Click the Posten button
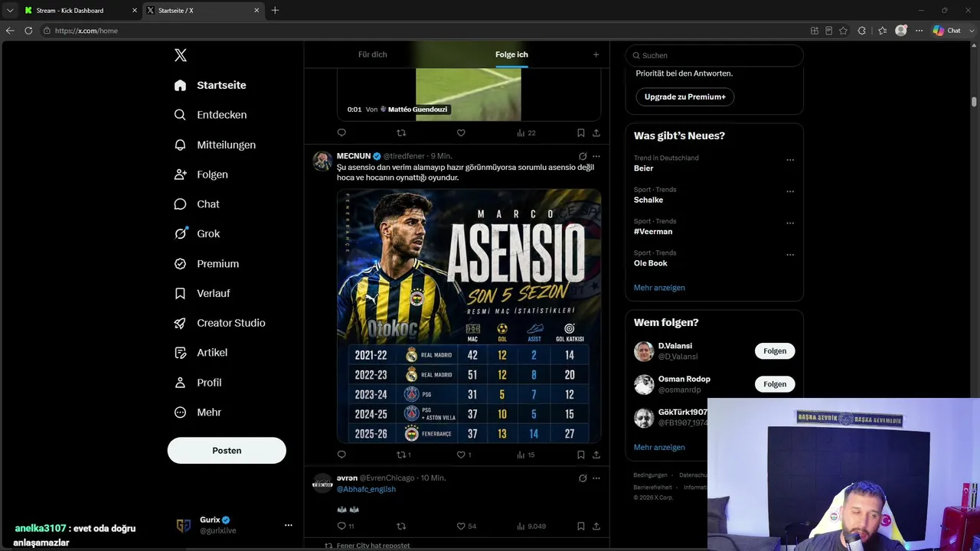 click(x=227, y=451)
